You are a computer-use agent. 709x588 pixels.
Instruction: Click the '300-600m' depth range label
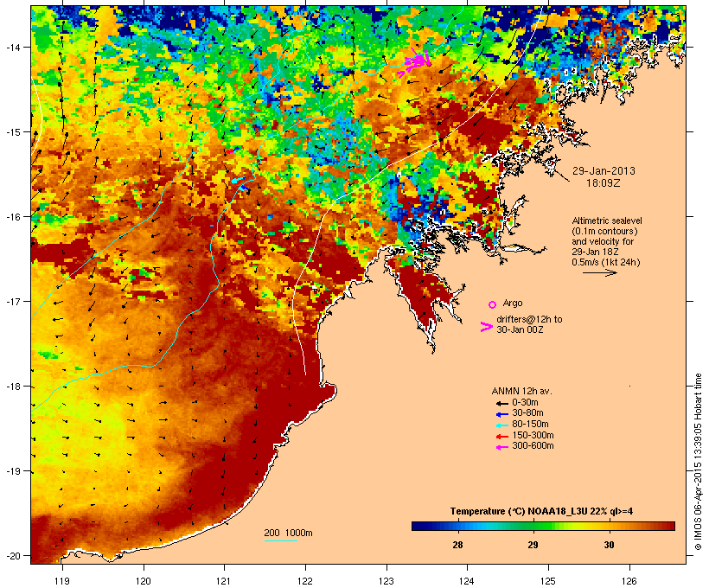coord(533,446)
